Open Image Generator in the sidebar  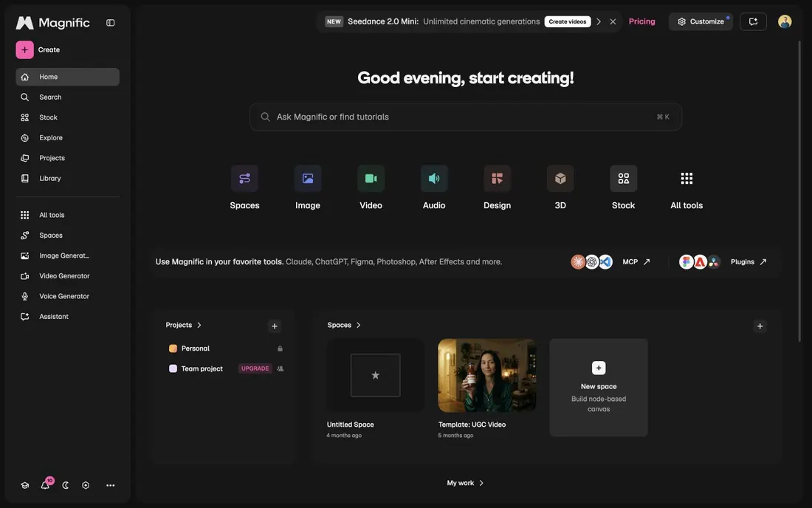pos(67,255)
